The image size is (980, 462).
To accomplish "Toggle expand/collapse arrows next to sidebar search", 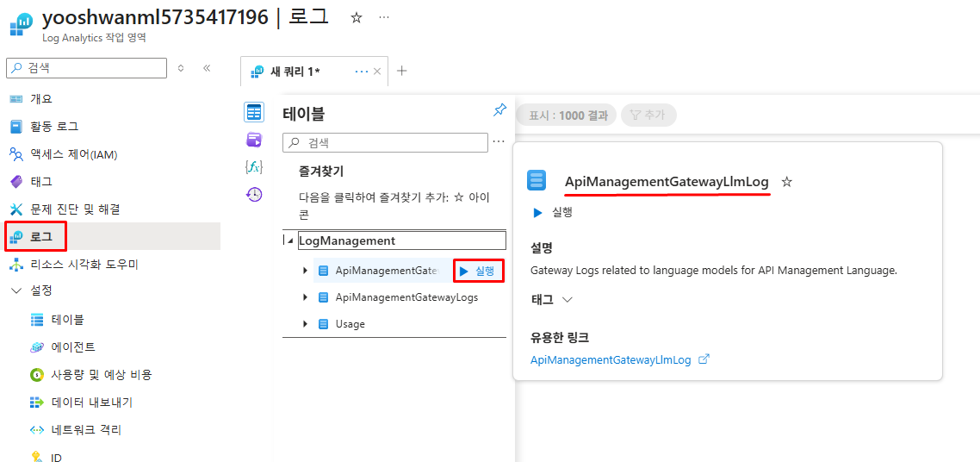I will coord(181,68).
